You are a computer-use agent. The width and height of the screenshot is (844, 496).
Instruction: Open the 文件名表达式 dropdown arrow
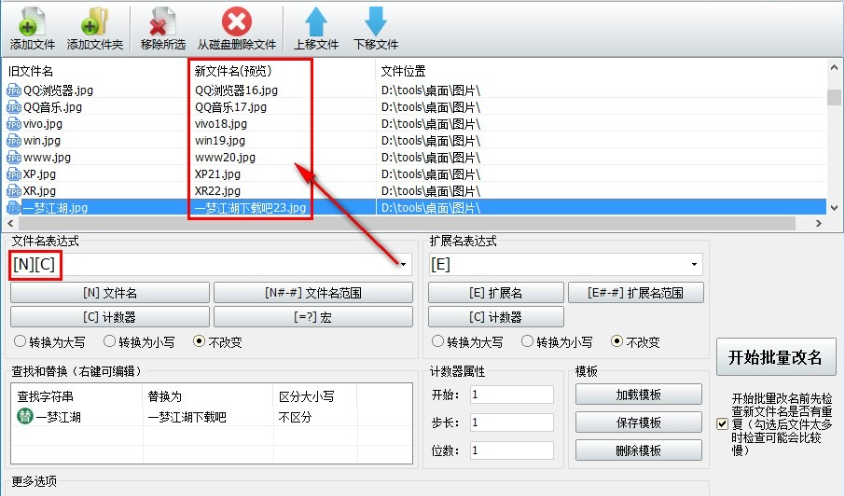click(x=403, y=264)
